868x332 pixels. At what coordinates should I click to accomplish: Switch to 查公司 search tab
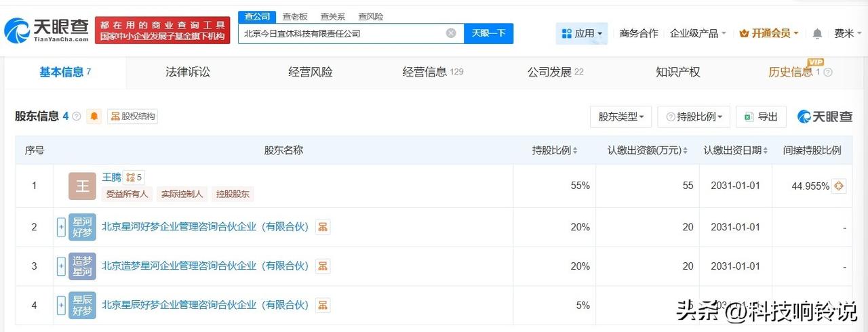(x=257, y=16)
